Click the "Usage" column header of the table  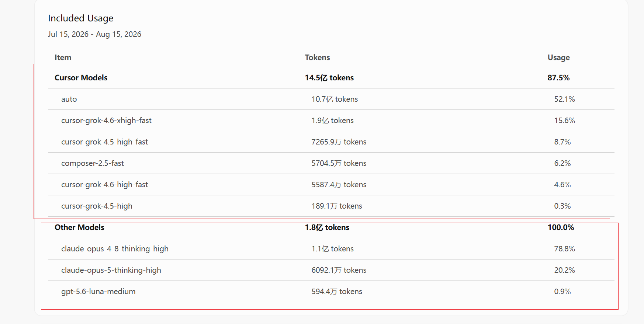click(x=558, y=58)
